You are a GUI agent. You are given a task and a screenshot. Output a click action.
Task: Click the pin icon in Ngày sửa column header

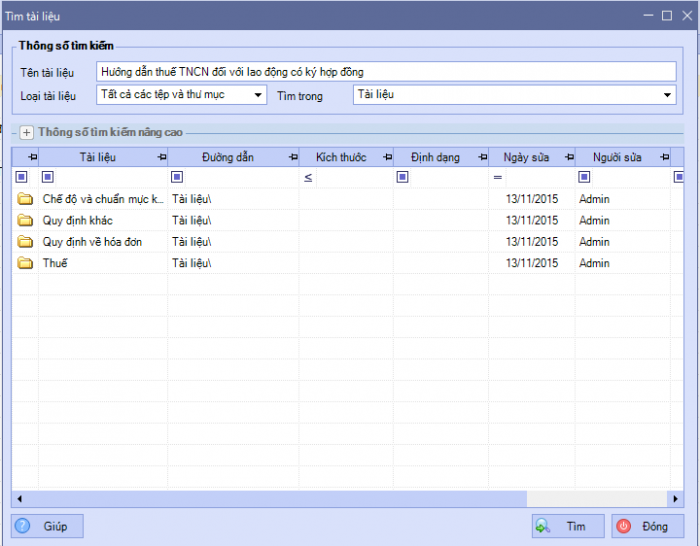point(567,158)
